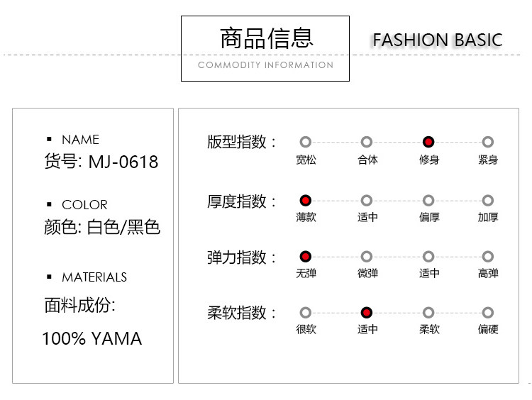Choose 紧身 option in 版型指数 row

coord(487,142)
